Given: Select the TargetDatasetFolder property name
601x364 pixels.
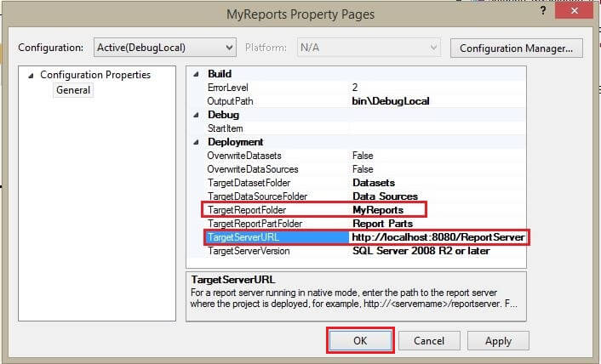Looking at the screenshot, I should [249, 183].
